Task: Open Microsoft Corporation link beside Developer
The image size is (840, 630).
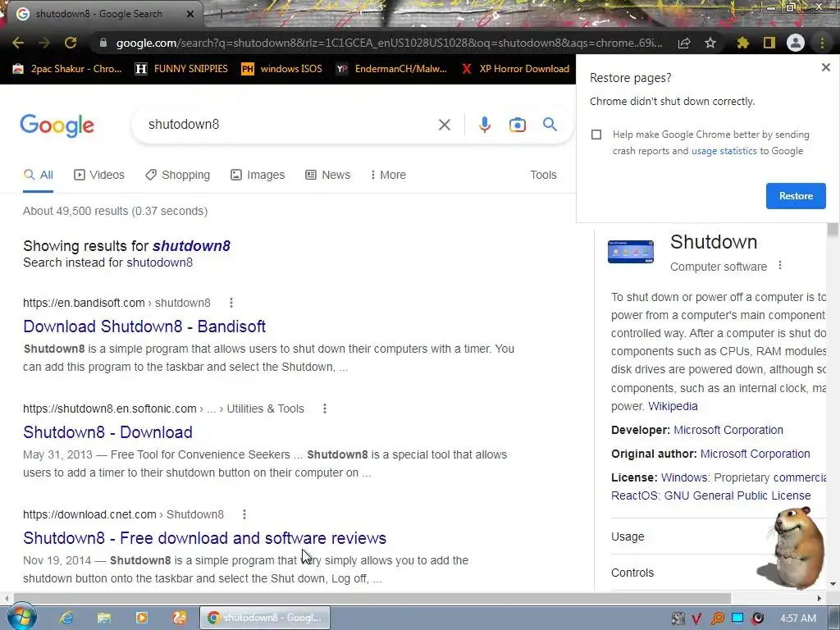Action: [728, 430]
